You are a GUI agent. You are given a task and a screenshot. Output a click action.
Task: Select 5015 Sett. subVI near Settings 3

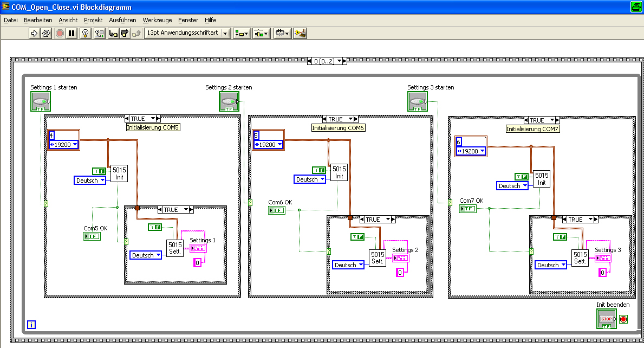pyautogui.click(x=580, y=258)
